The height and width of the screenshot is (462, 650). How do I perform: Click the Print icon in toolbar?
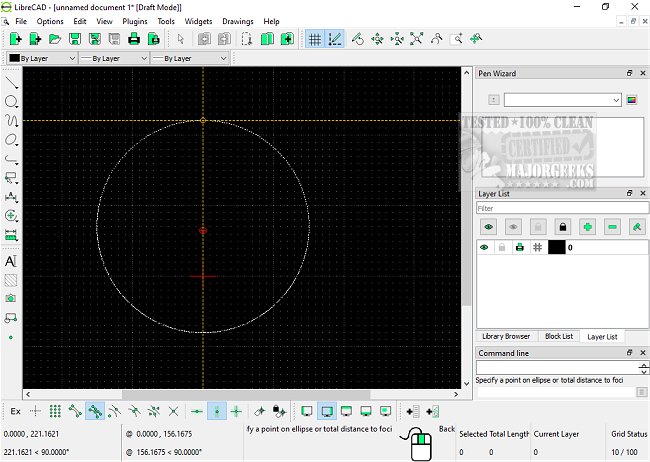pyautogui.click(x=134, y=39)
